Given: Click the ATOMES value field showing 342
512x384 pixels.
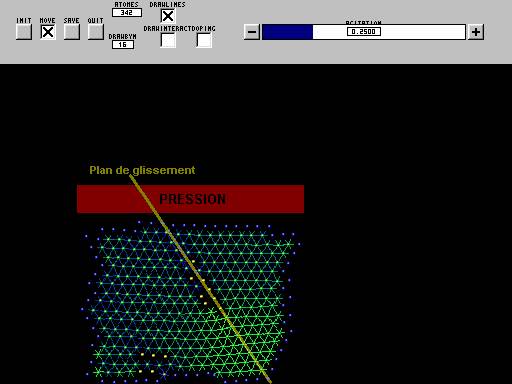Looking at the screenshot, I should pos(127,13).
